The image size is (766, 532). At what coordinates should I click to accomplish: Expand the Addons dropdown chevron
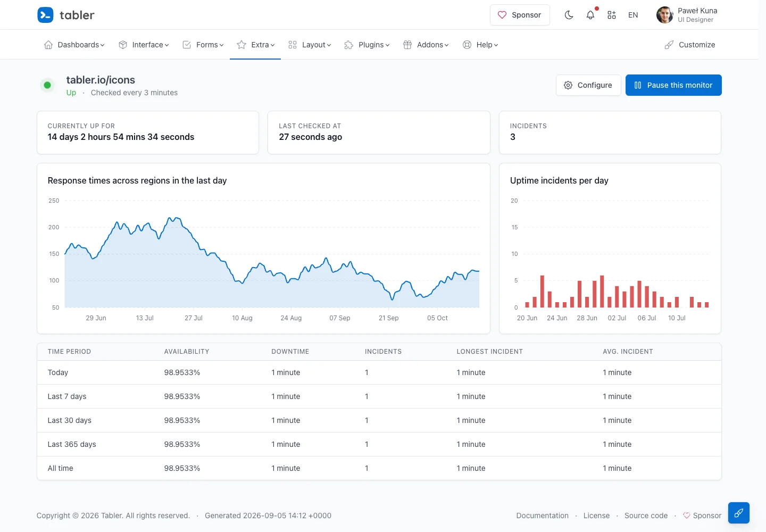446,45
